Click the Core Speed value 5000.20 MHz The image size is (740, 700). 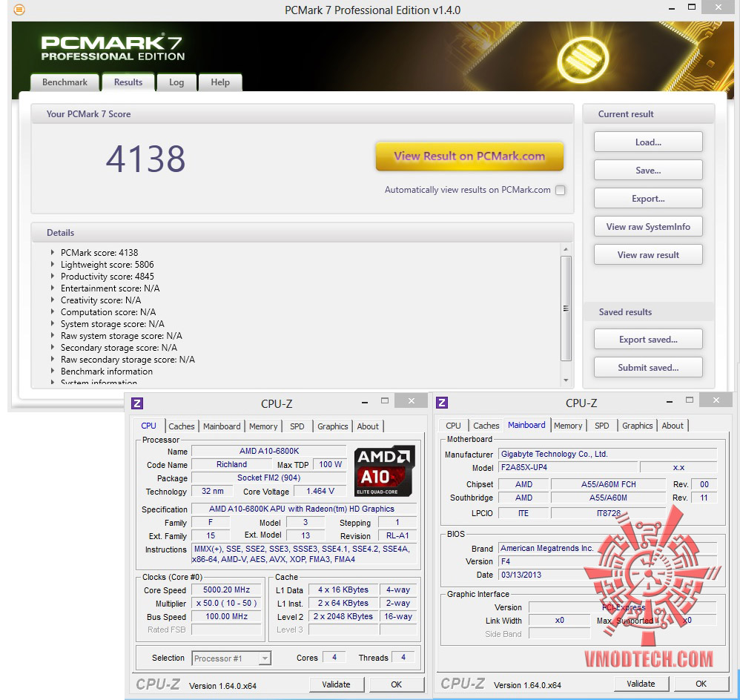pos(227,590)
